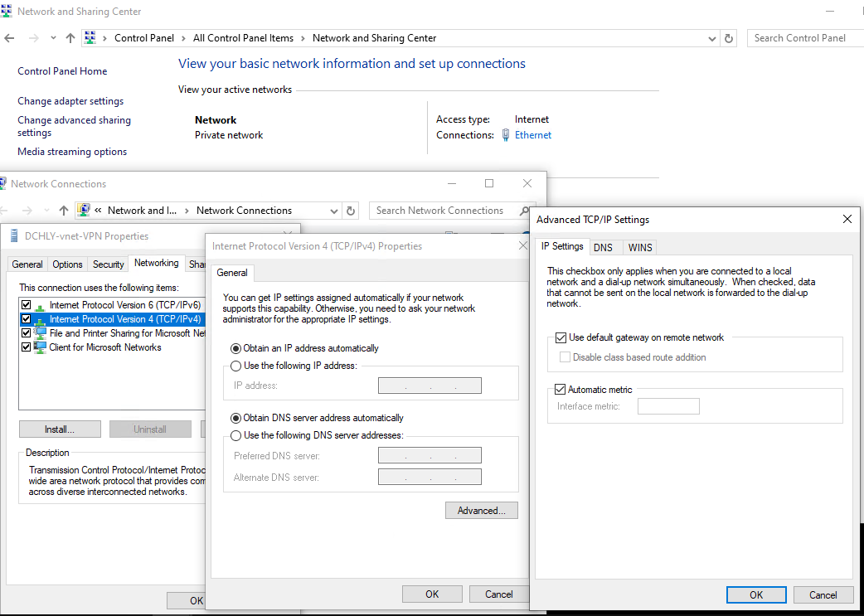Toggle Client for Microsoft Networks checkbox
Screen dimensions: 864x616
point(26,347)
